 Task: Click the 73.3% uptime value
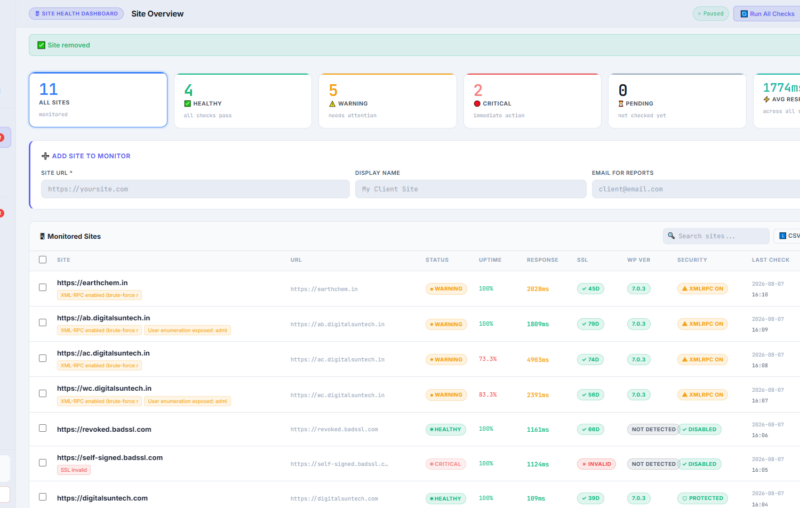point(488,359)
